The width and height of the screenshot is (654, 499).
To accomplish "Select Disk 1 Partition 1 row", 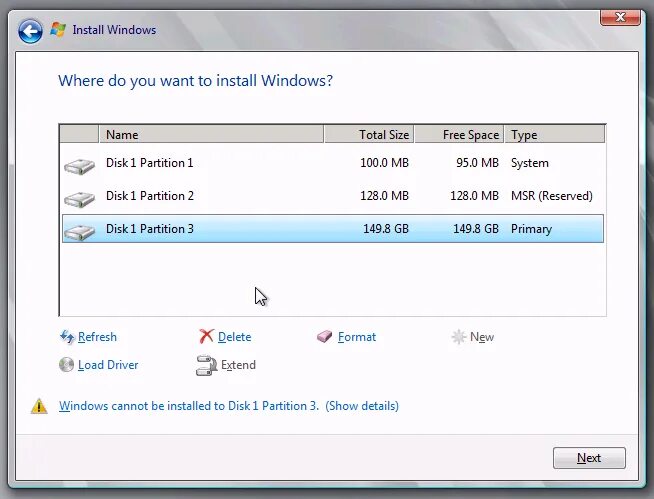I will (333, 163).
